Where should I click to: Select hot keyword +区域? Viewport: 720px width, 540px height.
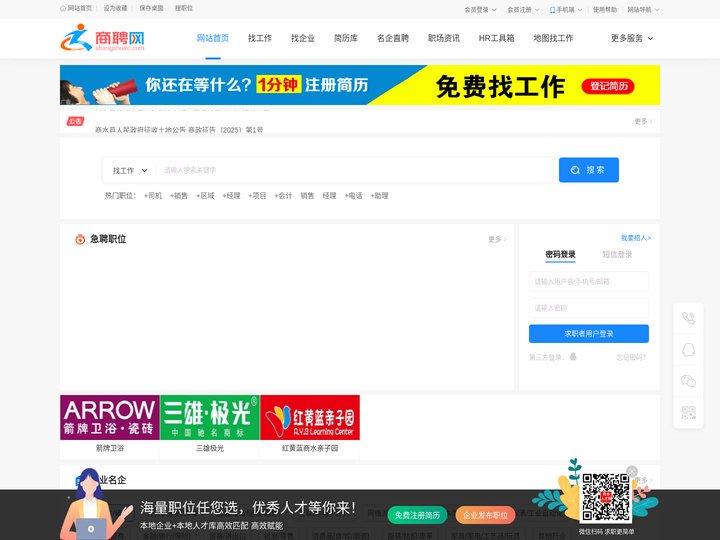pyautogui.click(x=205, y=196)
